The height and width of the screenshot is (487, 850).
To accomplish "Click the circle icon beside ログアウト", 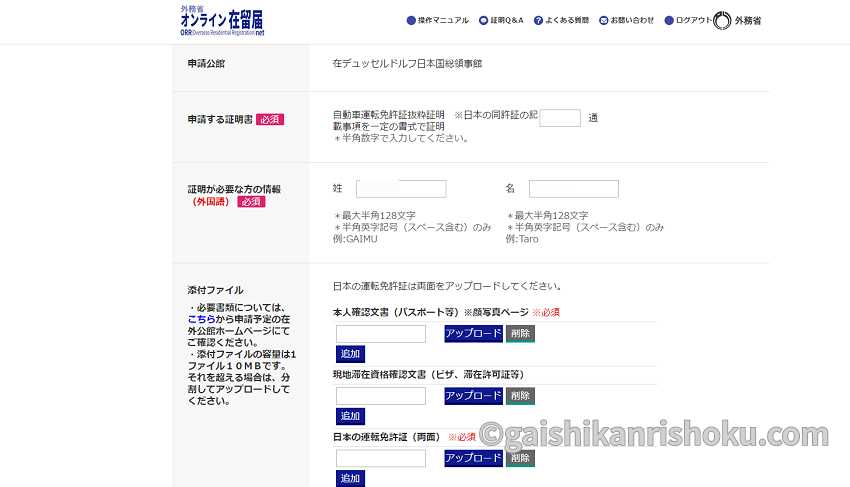I will [669, 21].
